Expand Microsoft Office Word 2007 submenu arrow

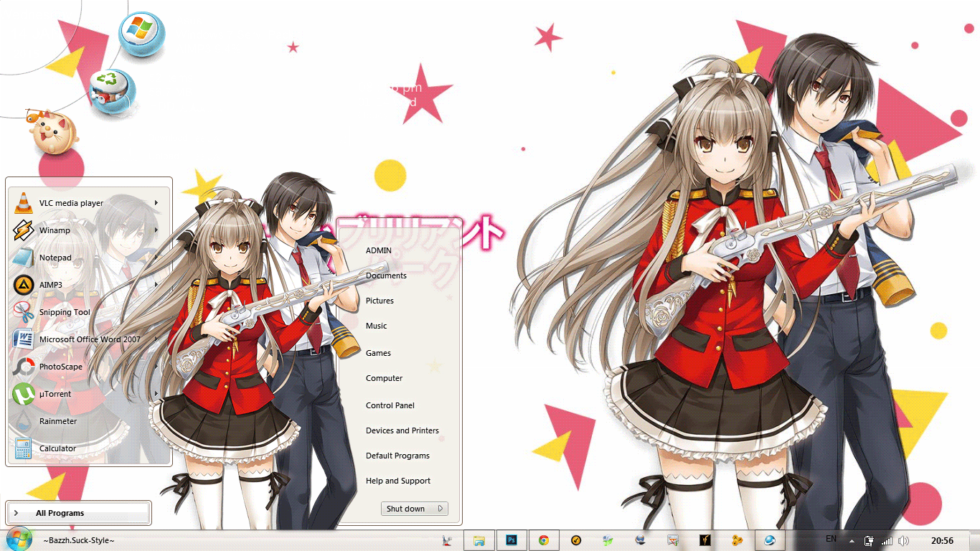[156, 339]
